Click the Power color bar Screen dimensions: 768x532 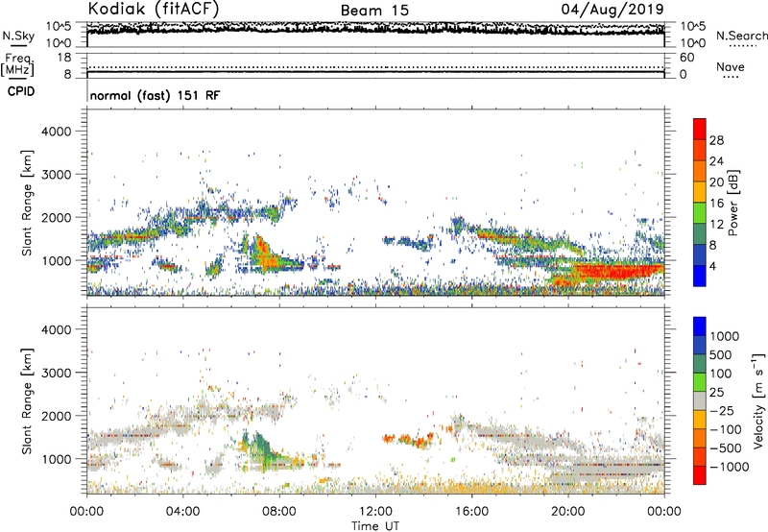pyautogui.click(x=700, y=203)
